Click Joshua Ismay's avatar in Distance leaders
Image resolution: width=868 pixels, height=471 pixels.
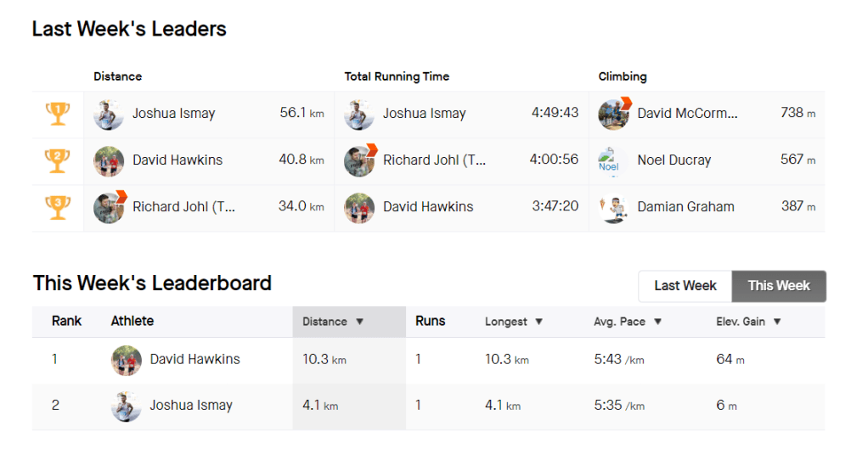coord(109,114)
